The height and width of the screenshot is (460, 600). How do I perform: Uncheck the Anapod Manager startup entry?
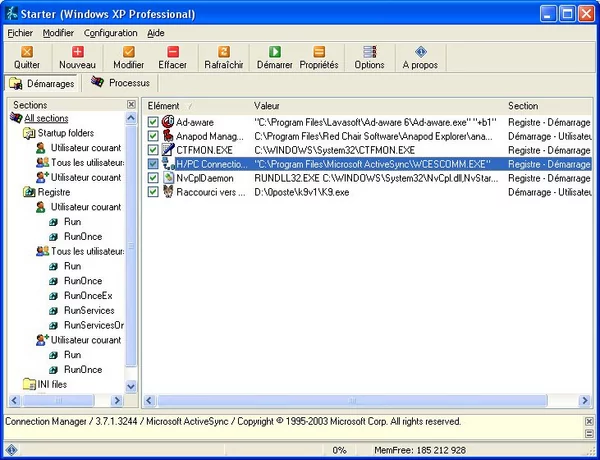point(153,136)
